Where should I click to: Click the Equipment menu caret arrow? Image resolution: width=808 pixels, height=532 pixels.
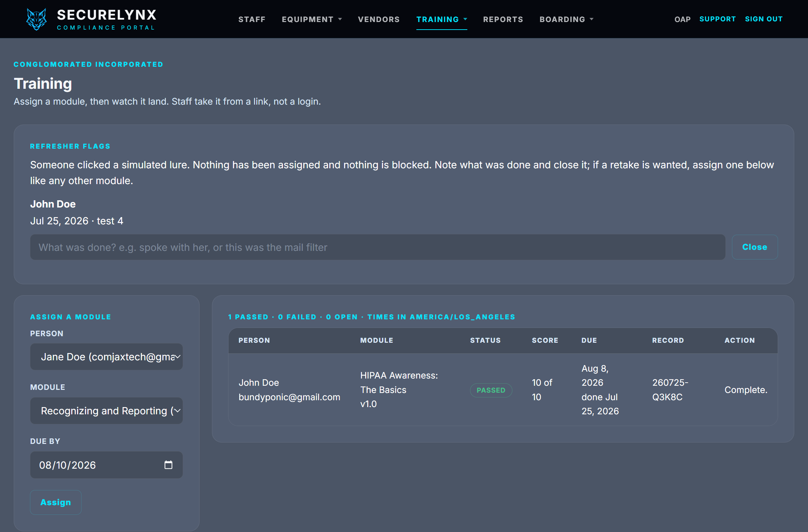(340, 19)
